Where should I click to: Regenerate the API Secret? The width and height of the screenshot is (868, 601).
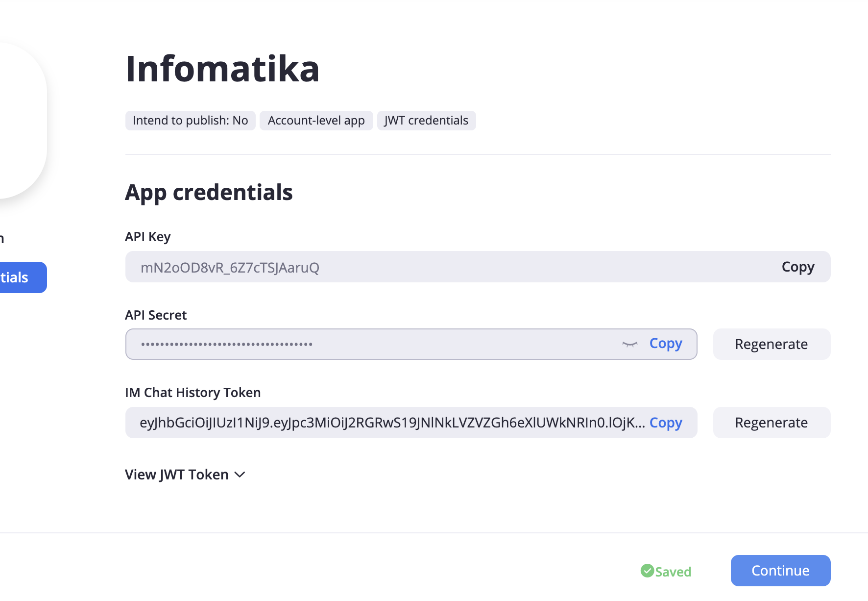tap(772, 344)
